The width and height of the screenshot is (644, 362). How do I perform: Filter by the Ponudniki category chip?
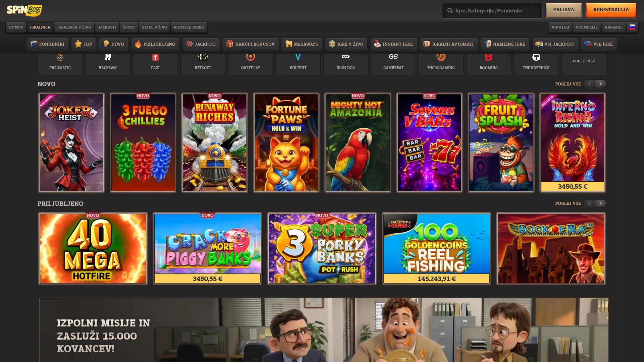point(47,44)
